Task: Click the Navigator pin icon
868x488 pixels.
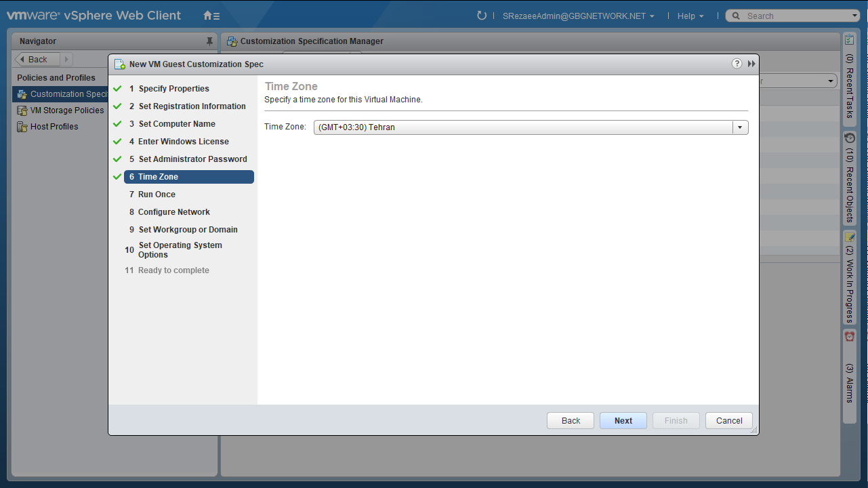Action: (209, 41)
